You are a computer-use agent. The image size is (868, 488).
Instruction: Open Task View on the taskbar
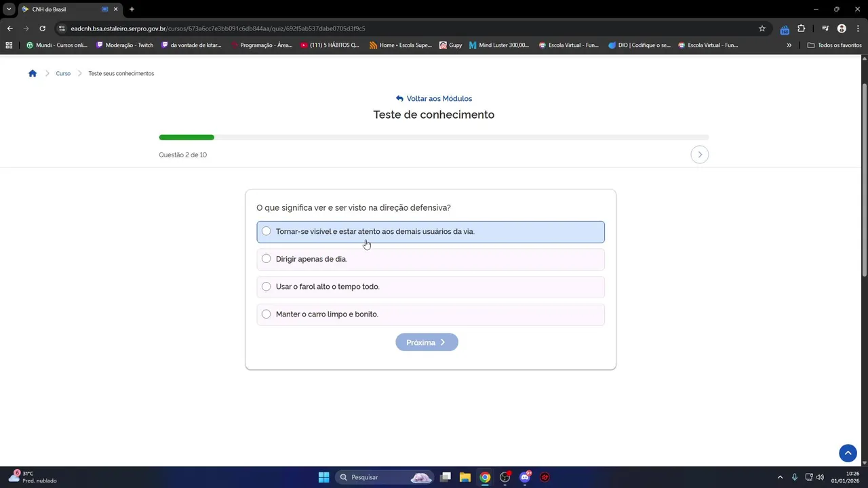(445, 477)
